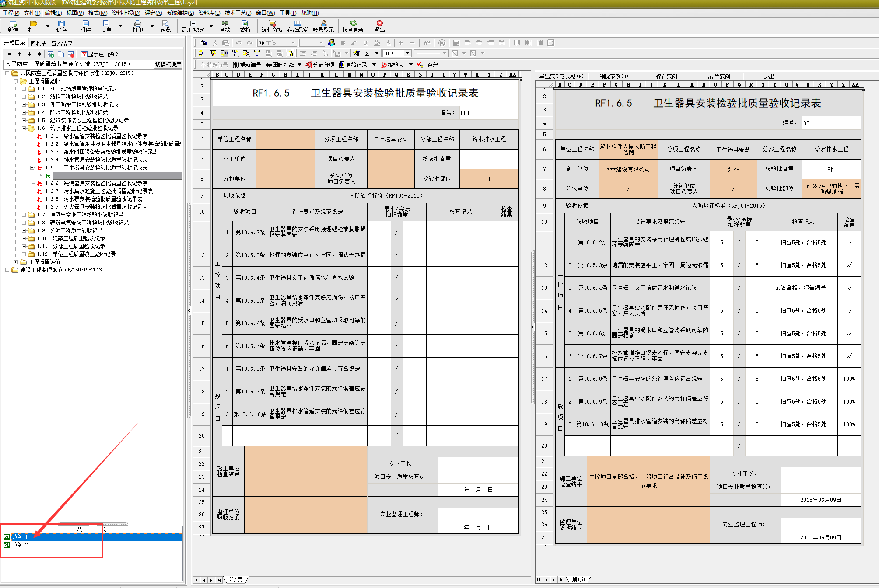
Task: Click the 展开/收起 toolbar icon
Action: click(x=193, y=26)
